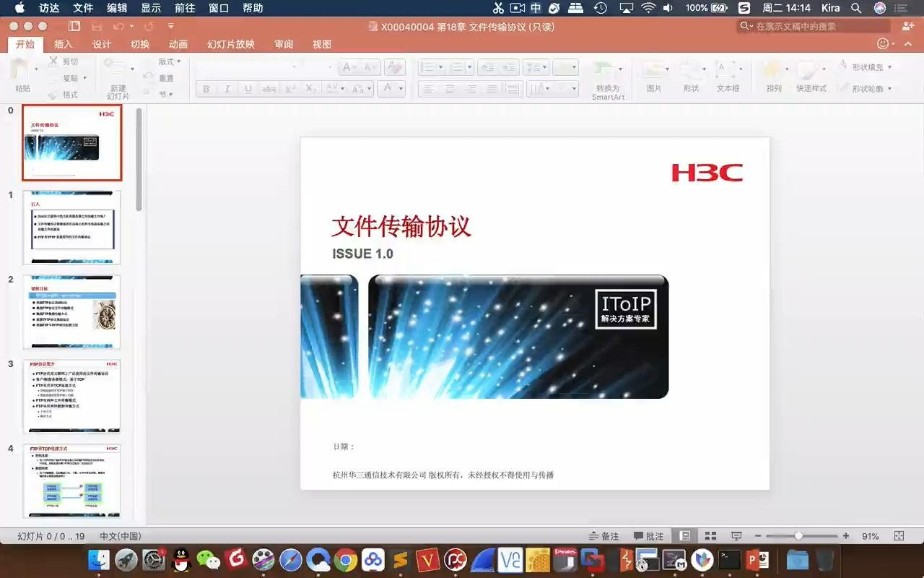Screen dimensions: 924x578
Task: Select slide thumbnail 1 titled 引入
Action: pos(71,228)
